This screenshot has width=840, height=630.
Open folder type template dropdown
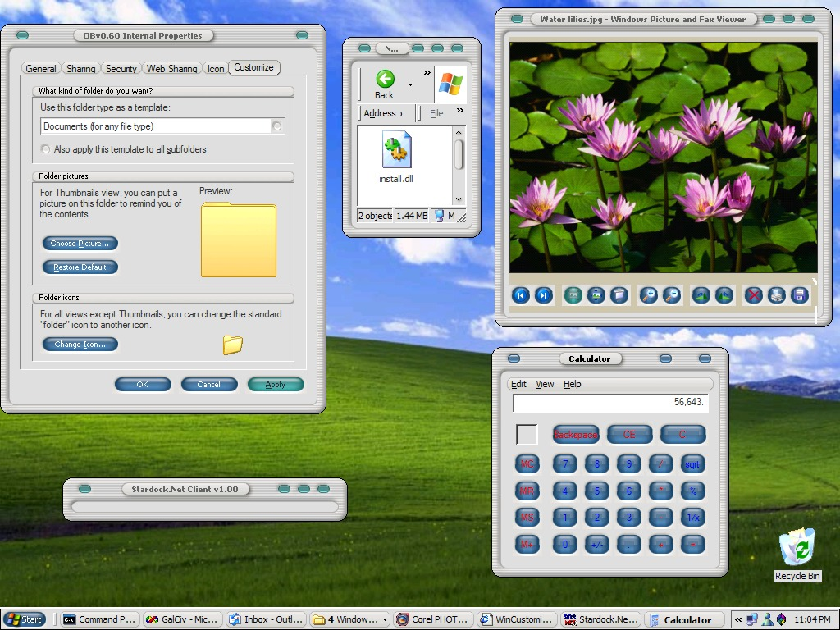click(x=277, y=126)
